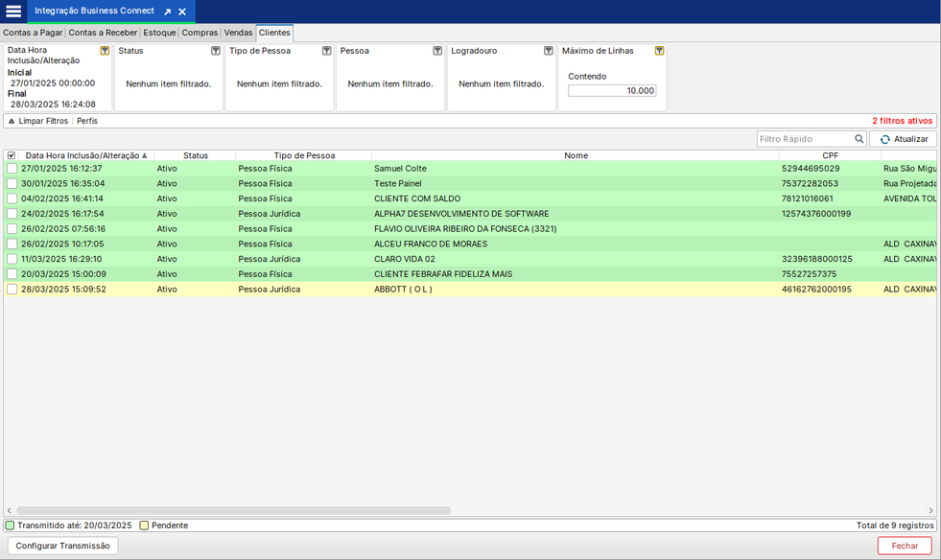Open the hamburger main menu

coord(13,12)
